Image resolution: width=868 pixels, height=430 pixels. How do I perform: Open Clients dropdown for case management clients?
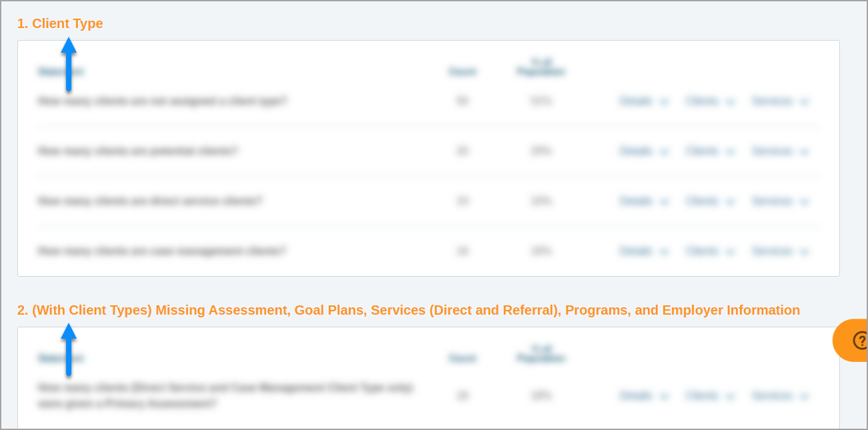click(x=710, y=251)
